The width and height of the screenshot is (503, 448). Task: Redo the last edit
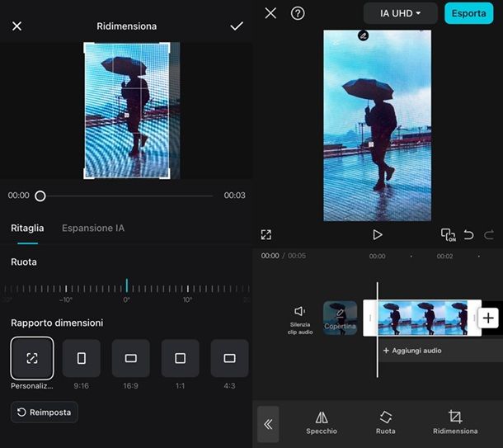(488, 235)
